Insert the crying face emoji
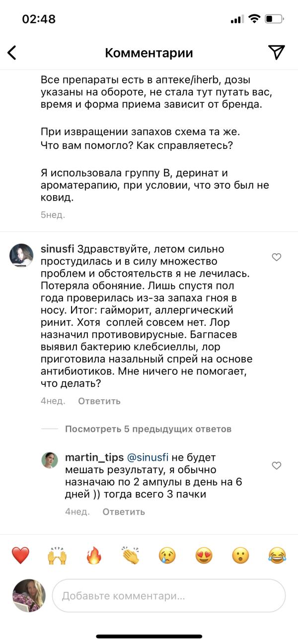 (x=167, y=555)
